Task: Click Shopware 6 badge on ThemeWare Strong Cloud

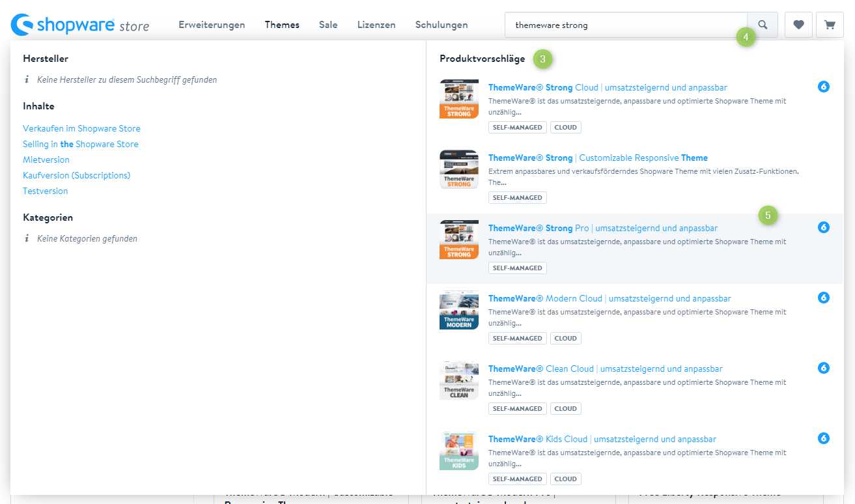Action: (824, 87)
